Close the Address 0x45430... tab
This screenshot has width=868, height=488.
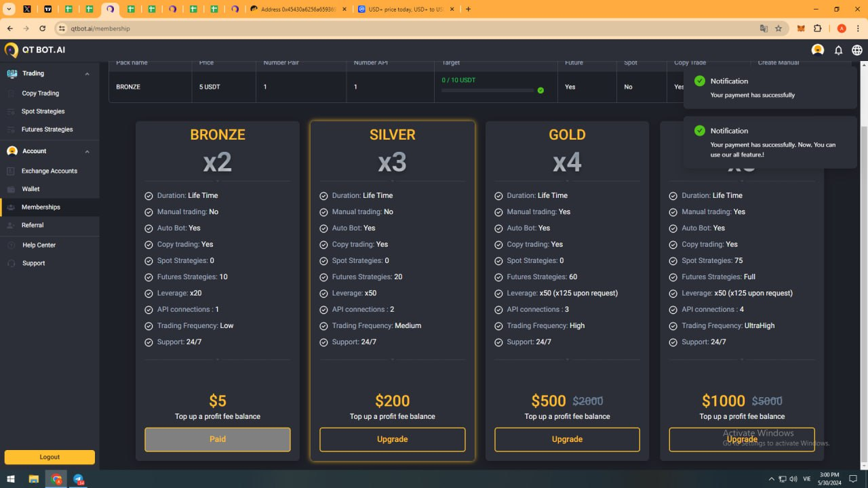point(344,9)
